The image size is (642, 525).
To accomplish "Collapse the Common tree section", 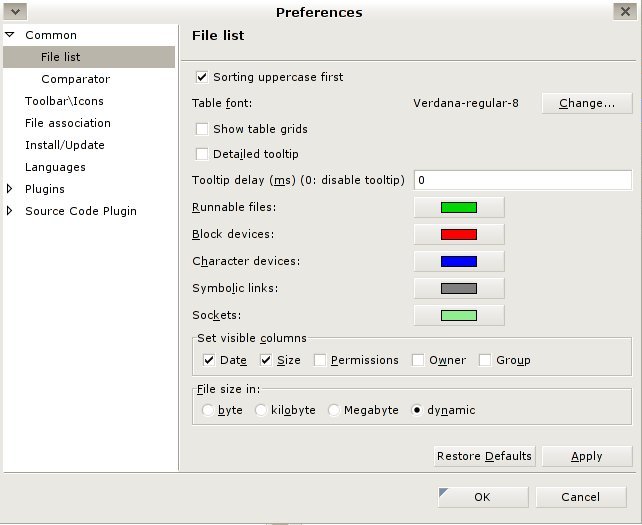I will [x=10, y=35].
